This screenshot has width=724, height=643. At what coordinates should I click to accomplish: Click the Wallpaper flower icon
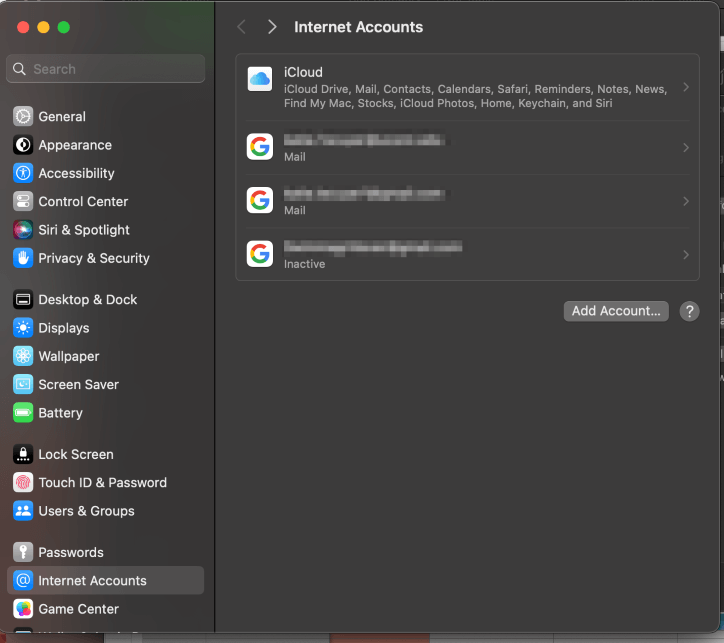tap(23, 356)
